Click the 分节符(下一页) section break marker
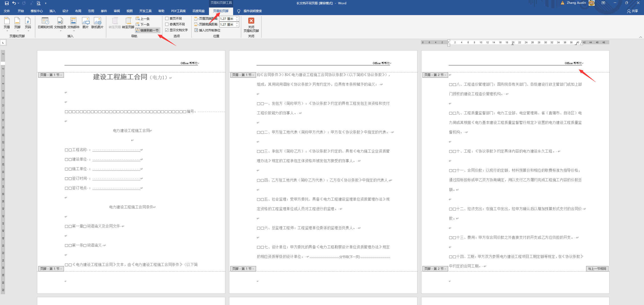This screenshot has height=305, width=644. 349,257
